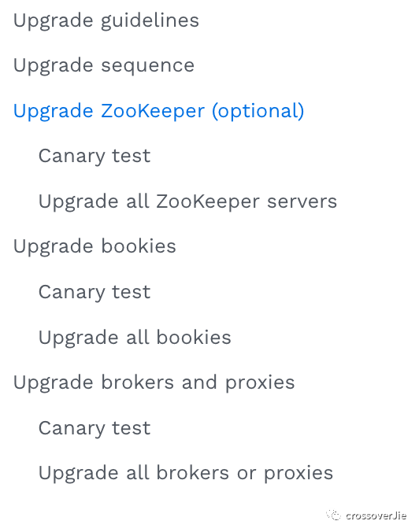
Task: Click the word "(optional)" in the blue link
Action: click(x=258, y=111)
